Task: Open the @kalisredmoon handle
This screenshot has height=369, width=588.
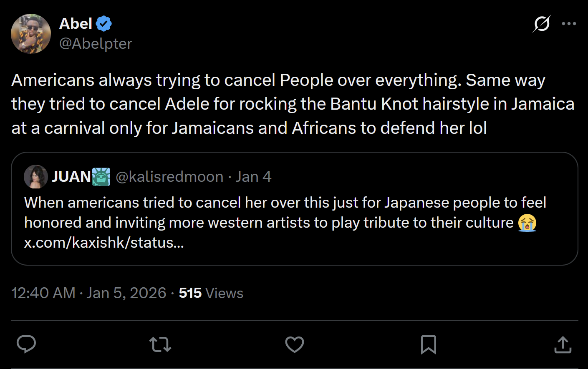Action: coord(169,177)
